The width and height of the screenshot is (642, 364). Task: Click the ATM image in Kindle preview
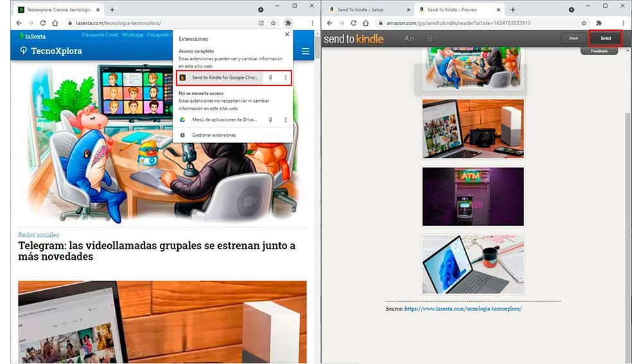click(x=473, y=196)
